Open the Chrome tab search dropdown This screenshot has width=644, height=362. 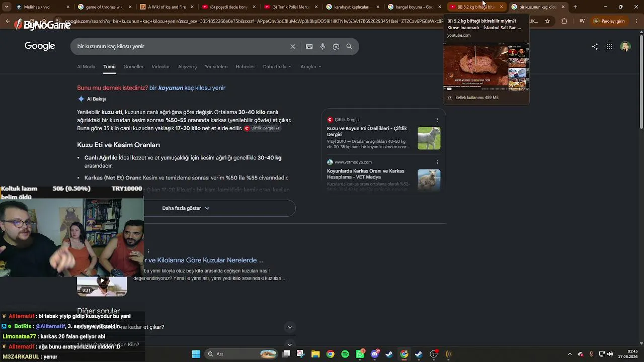(x=7, y=7)
